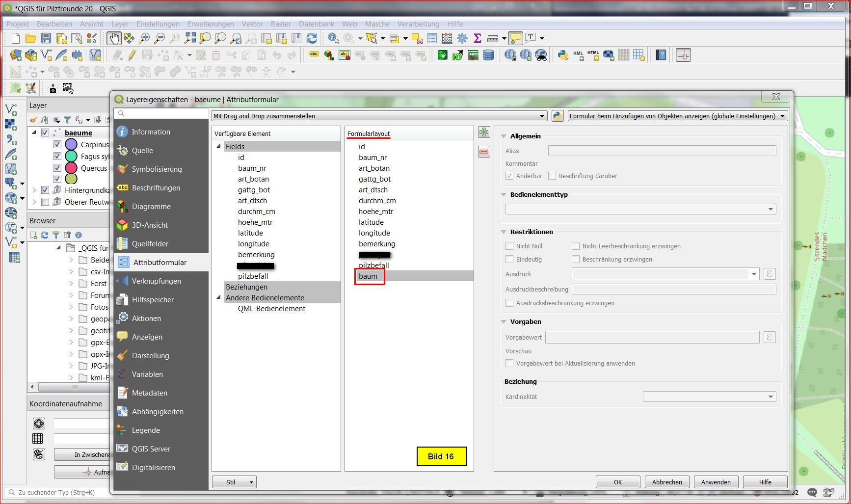Click the expression button beside Vorgabewert
The width and height of the screenshot is (851, 504).
click(769, 338)
